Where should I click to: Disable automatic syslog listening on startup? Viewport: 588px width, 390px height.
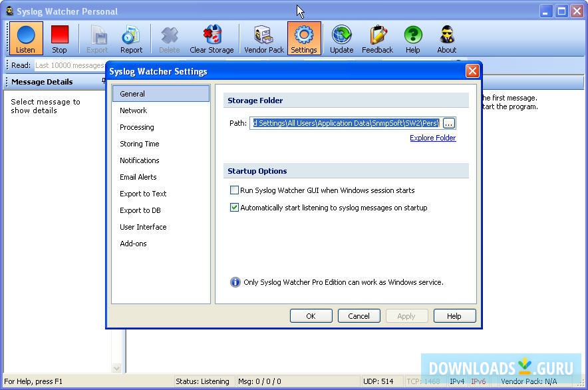(x=235, y=207)
